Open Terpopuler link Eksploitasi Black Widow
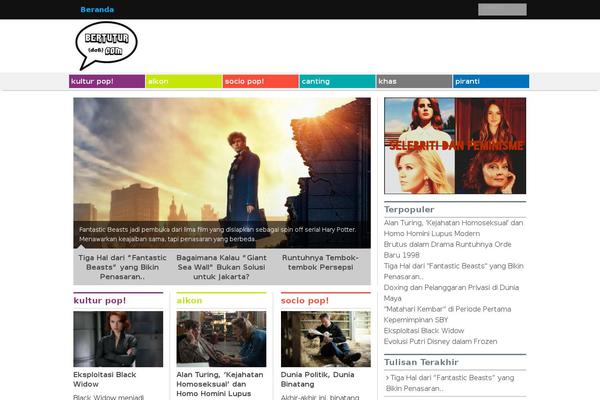This screenshot has width=600, height=400. point(424,331)
